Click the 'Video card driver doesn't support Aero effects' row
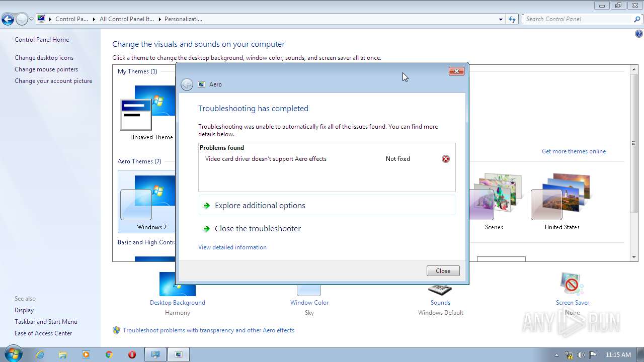This screenshot has height=362, width=644. [327, 159]
